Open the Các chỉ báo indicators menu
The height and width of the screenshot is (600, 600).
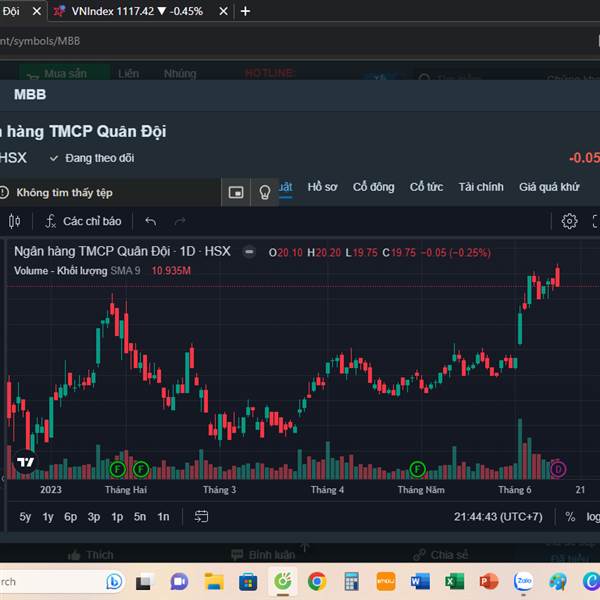coord(83,221)
